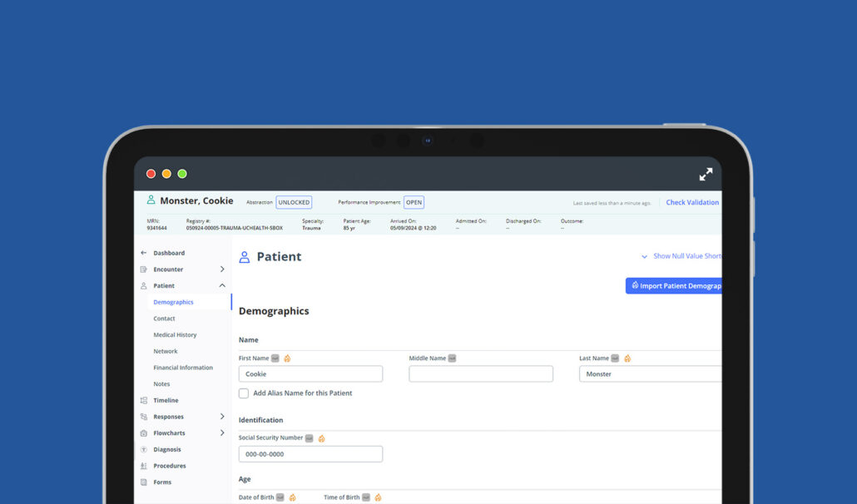Screen dimensions: 857x504
Task: Click the null badge beside Date of Birth
Action: 280,497
